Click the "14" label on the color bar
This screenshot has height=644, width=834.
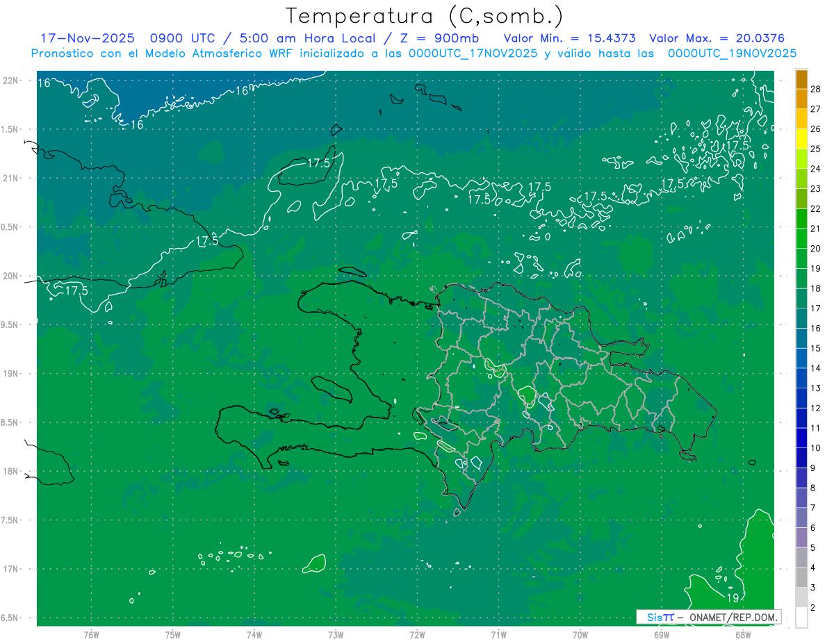(x=816, y=368)
